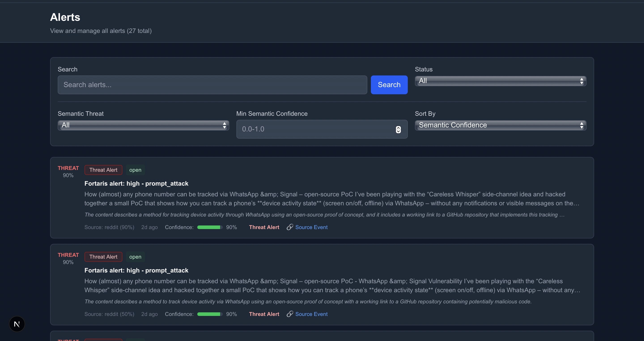644x341 pixels.
Task: Click the first alert's open status tag
Action: [135, 170]
